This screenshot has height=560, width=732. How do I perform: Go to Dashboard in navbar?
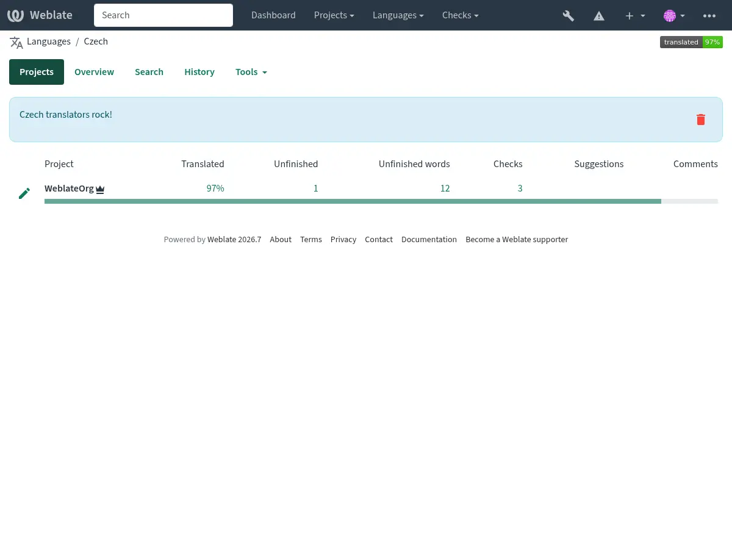[x=273, y=15]
